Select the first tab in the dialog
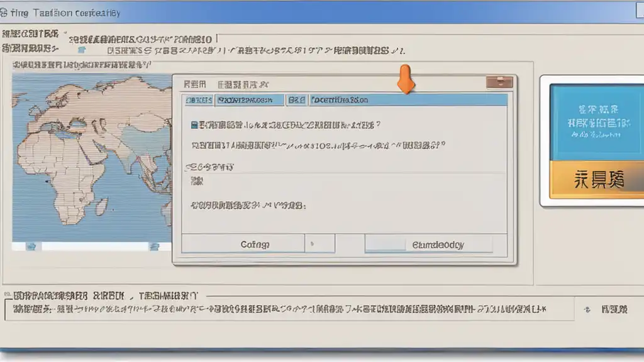This screenshot has width=644, height=362. pyautogui.click(x=199, y=100)
